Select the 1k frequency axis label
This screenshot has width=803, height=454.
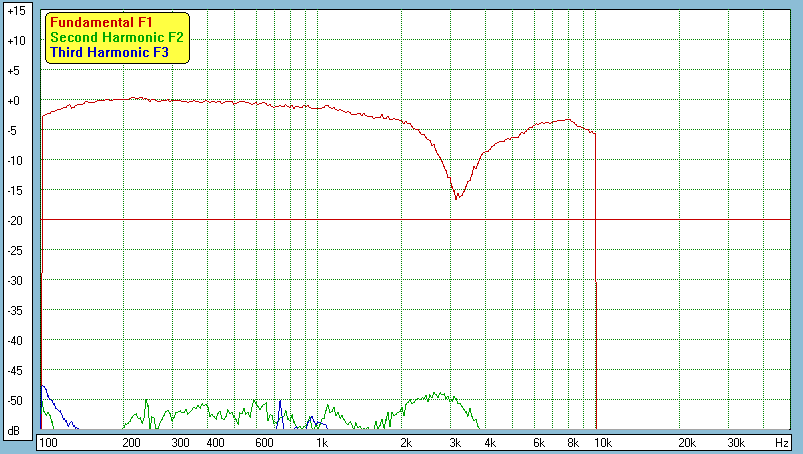click(321, 442)
